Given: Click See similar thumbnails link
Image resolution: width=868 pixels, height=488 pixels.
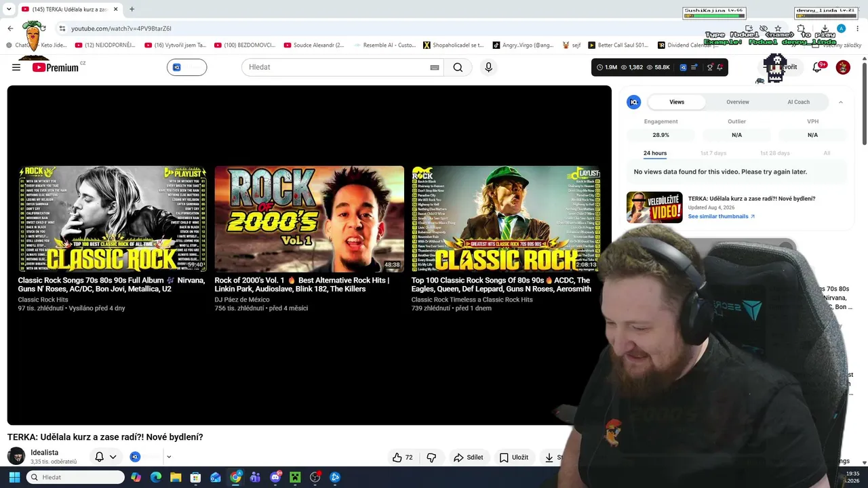Looking at the screenshot, I should [722, 216].
